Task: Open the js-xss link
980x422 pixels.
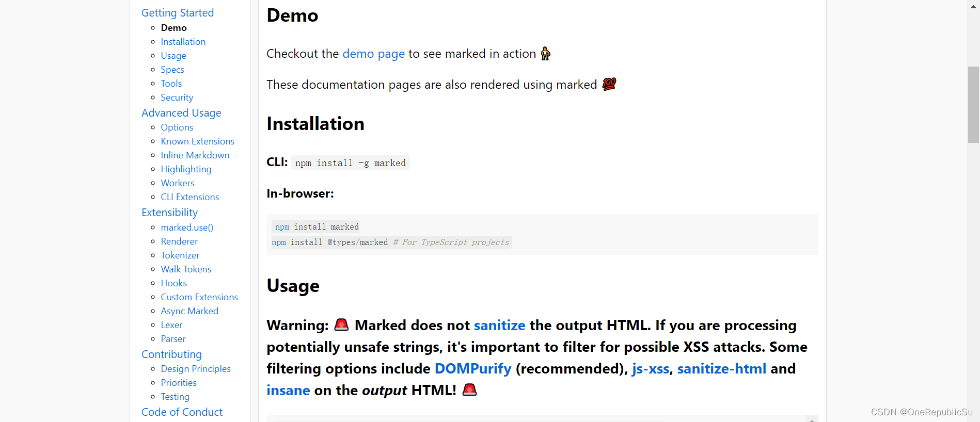Action: coord(651,369)
